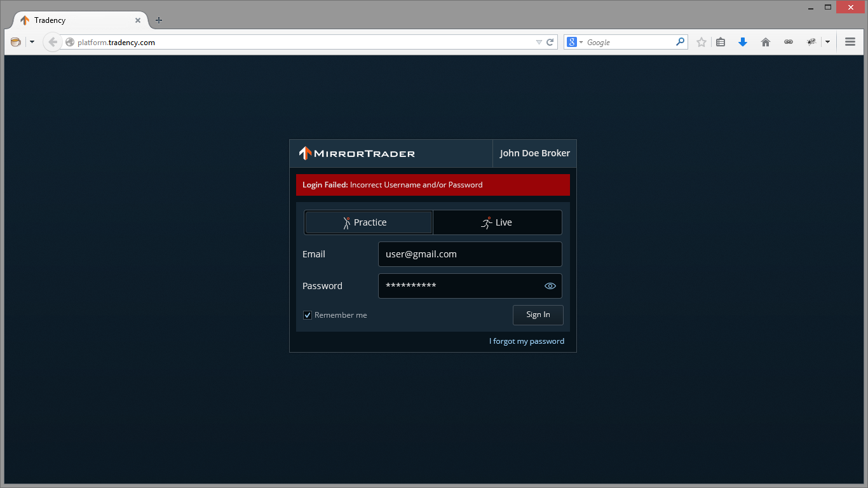This screenshot has height=488, width=868.
Task: Click the bug extension toolbar icon
Action: coord(811,42)
